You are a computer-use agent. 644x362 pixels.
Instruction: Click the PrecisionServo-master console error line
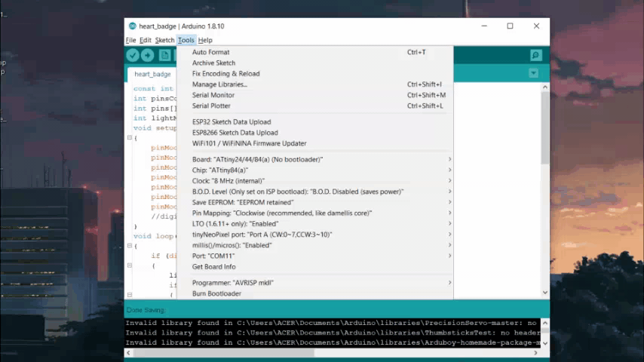[x=333, y=323]
